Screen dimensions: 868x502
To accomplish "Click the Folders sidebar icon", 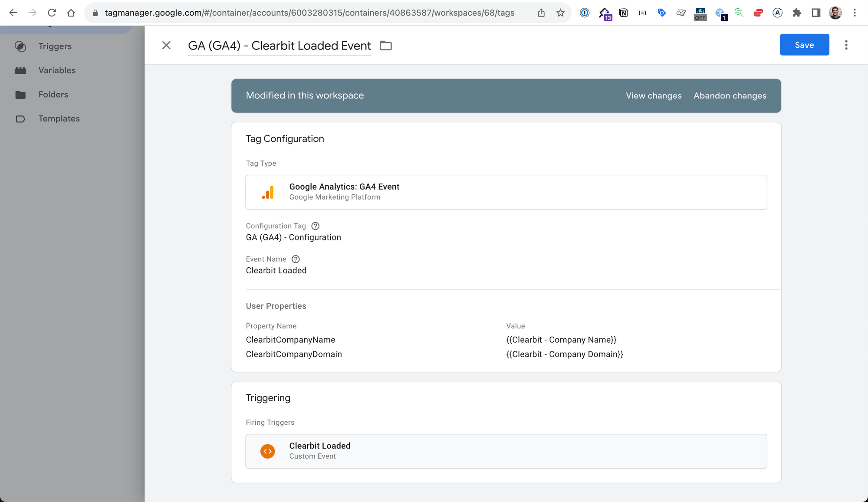I will (20, 95).
